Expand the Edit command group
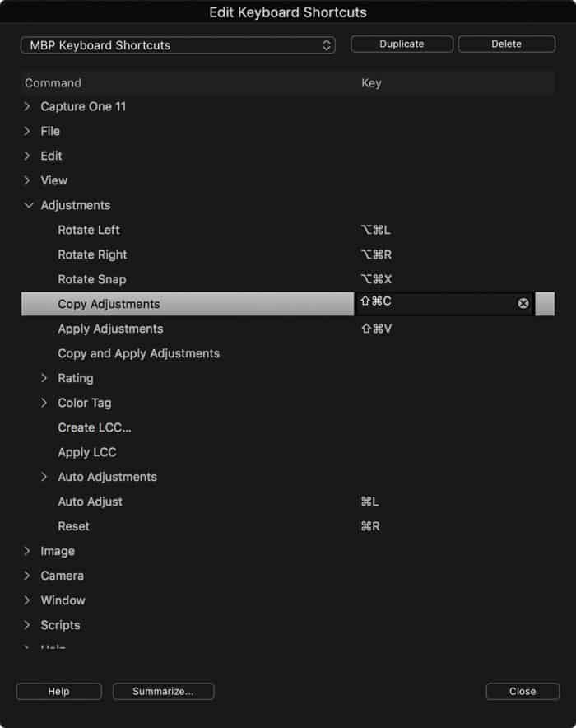Viewport: 576px width, 728px height. [27, 156]
